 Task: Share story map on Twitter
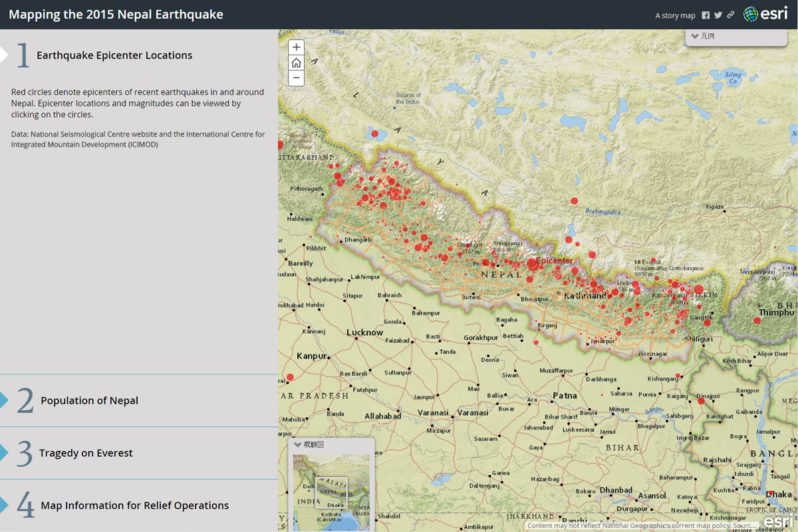pyautogui.click(x=718, y=15)
